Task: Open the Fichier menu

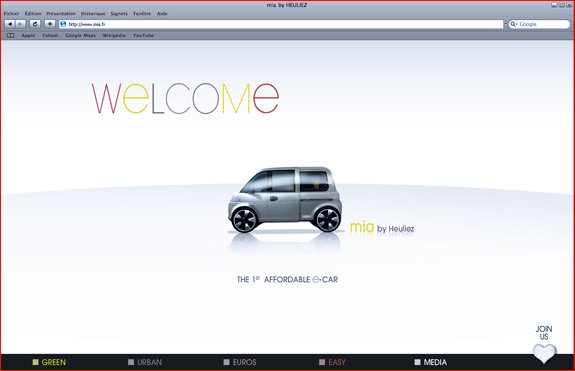Action: click(x=11, y=14)
